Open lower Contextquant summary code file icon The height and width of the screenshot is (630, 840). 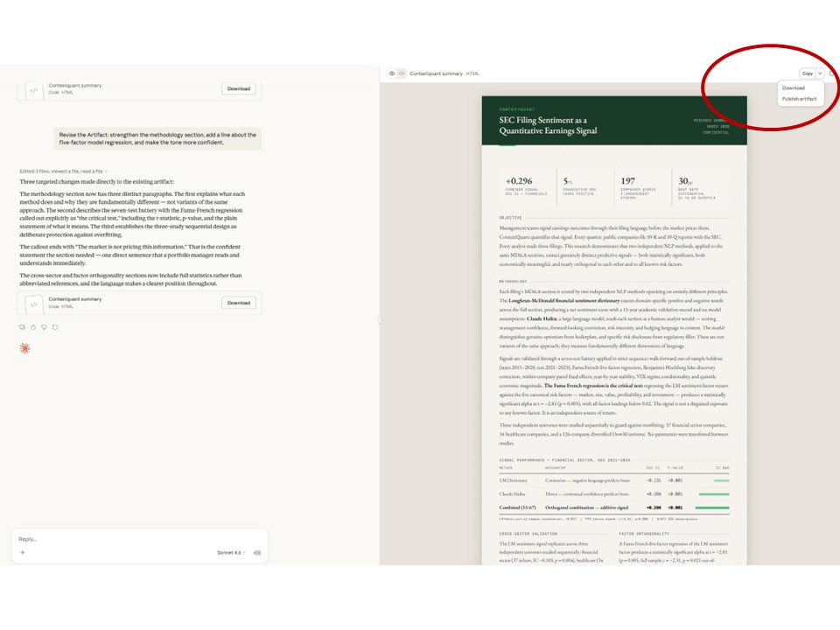[34, 304]
